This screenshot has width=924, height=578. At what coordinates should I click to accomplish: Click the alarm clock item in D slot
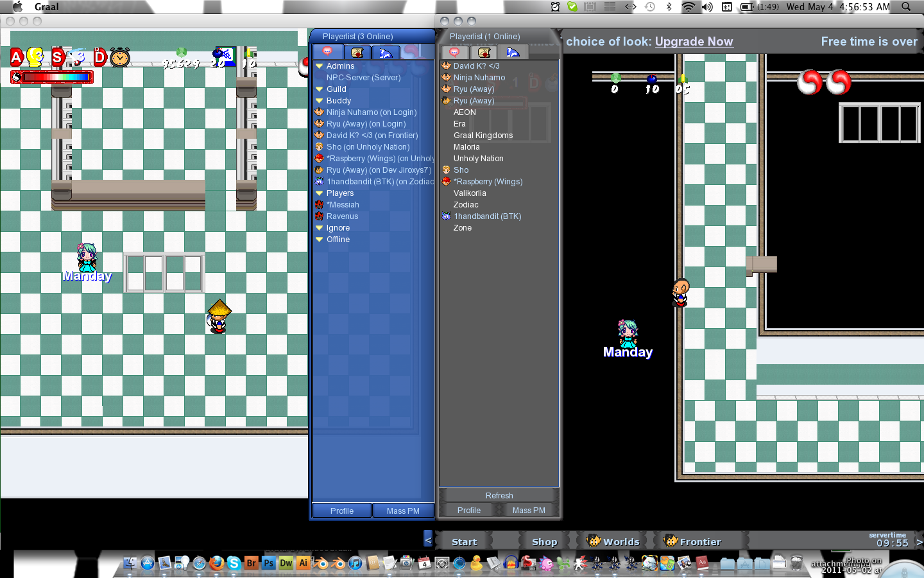[119, 58]
